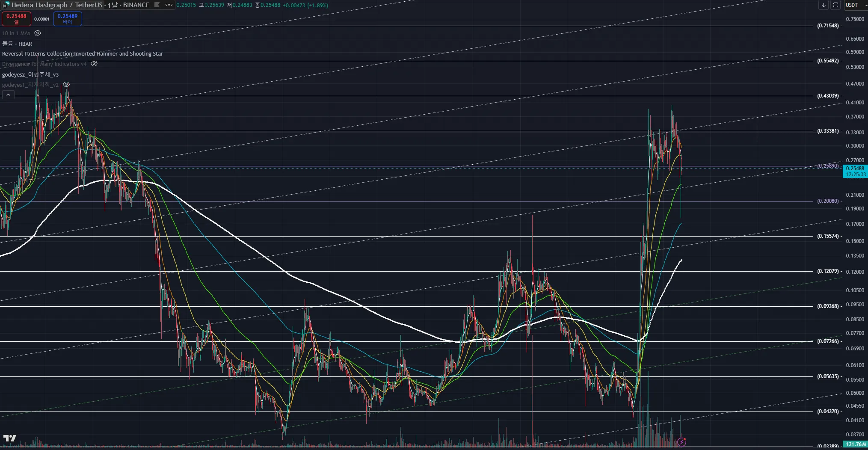Click the blue buy button at 0.25489

[x=68, y=19]
